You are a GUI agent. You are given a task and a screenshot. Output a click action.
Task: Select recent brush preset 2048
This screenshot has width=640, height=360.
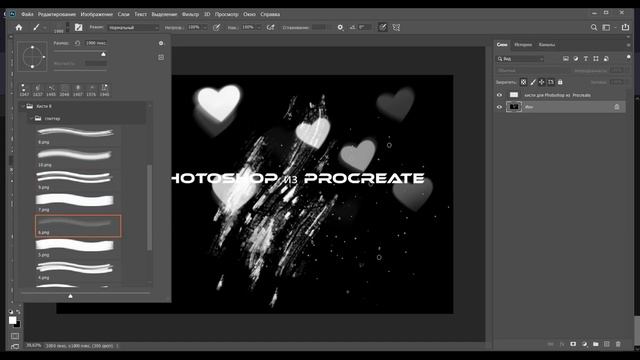click(x=64, y=90)
